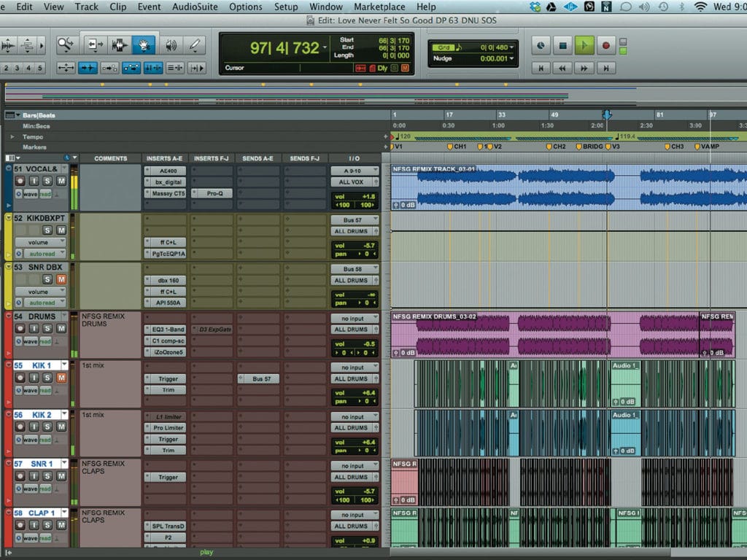Open 'auto read' automation mode on SNR DBX
This screenshot has width=747, height=560.
click(44, 303)
